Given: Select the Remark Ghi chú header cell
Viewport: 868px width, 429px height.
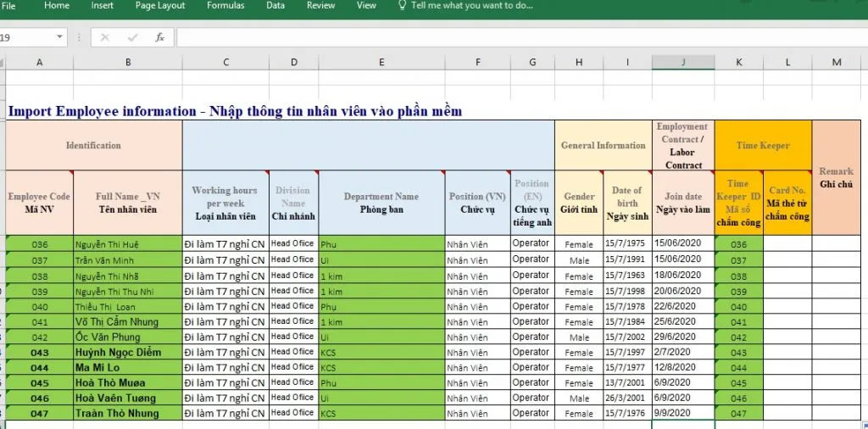Looking at the screenshot, I should click(x=836, y=178).
